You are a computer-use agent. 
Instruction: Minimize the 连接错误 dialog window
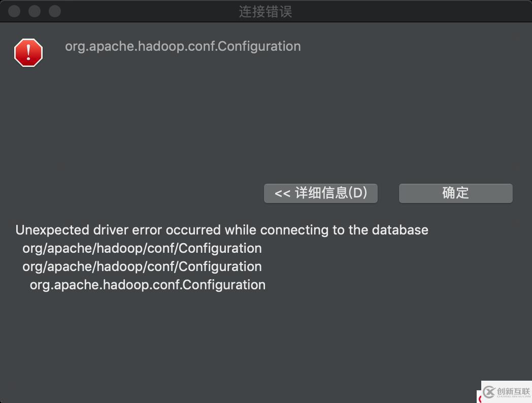(x=35, y=11)
